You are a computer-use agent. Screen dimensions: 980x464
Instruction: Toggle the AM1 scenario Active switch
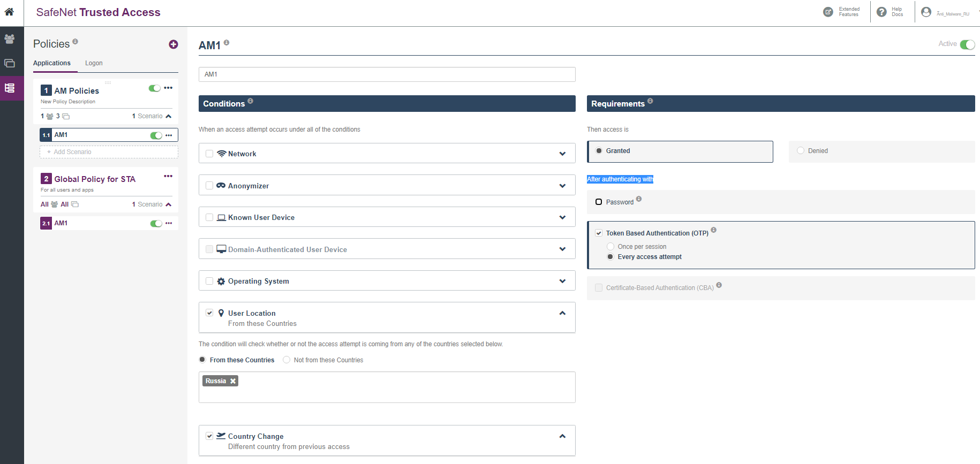[967, 44]
